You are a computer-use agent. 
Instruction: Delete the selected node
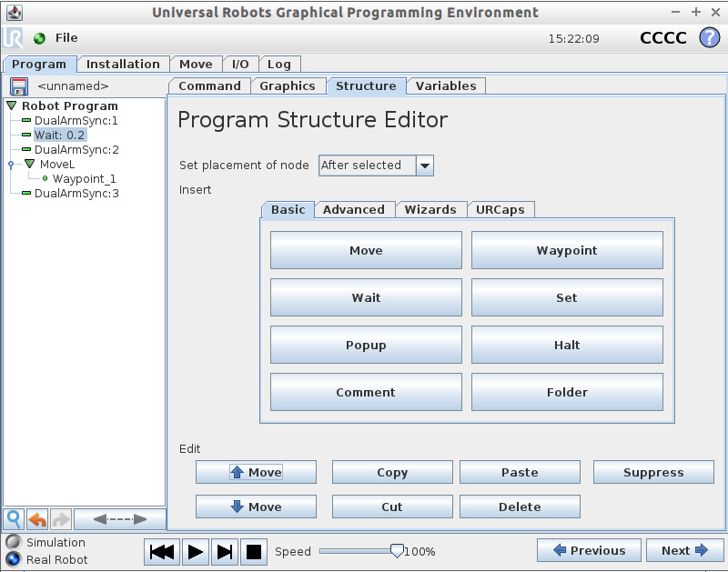tap(520, 507)
